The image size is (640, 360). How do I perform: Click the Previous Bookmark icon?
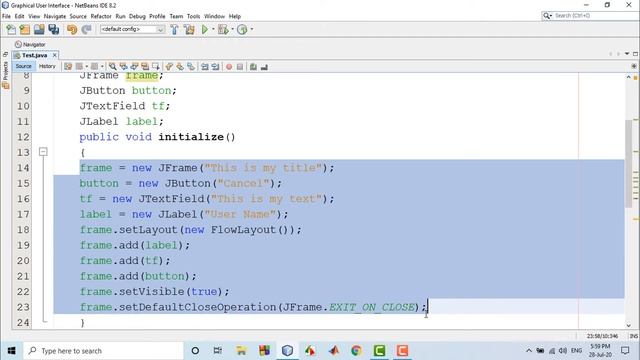click(x=169, y=67)
